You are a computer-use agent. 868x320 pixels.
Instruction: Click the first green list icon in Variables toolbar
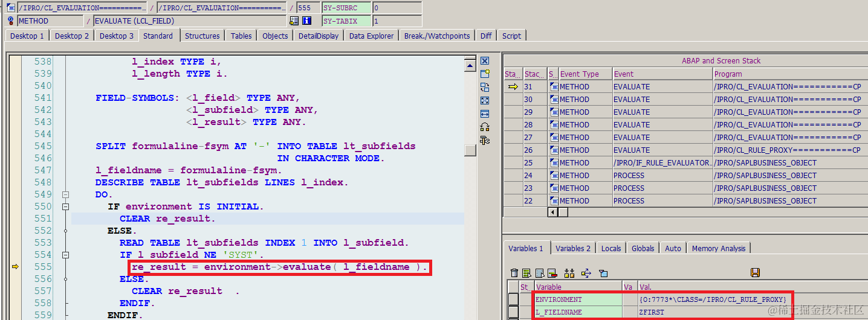click(x=526, y=273)
